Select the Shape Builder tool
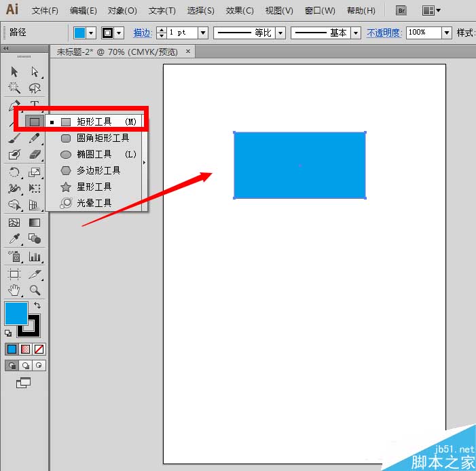The width and height of the screenshot is (476, 471). (14, 205)
